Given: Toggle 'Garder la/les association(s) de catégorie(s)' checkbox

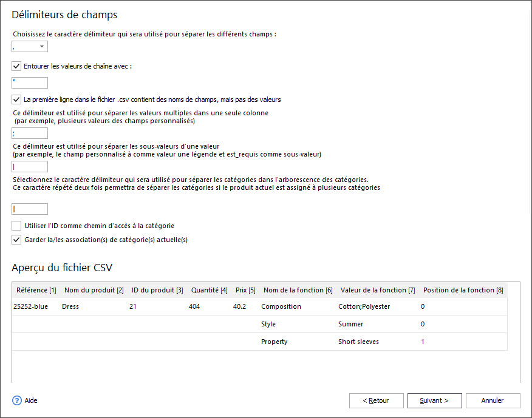Looking at the screenshot, I should pos(16,240).
